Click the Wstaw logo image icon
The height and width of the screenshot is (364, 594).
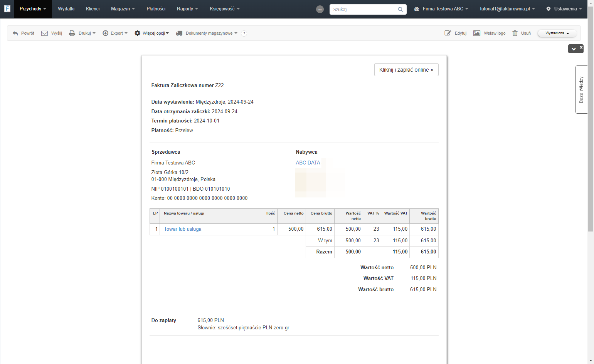pos(477,33)
